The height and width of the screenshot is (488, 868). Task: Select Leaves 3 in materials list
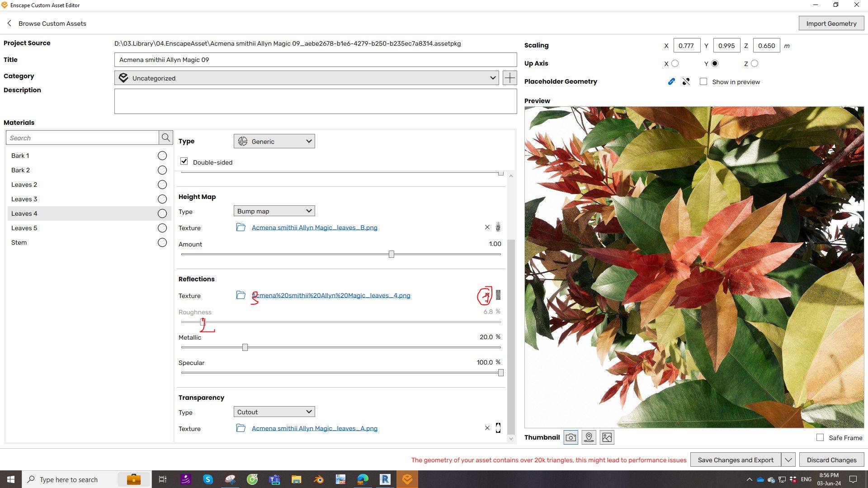(x=24, y=199)
